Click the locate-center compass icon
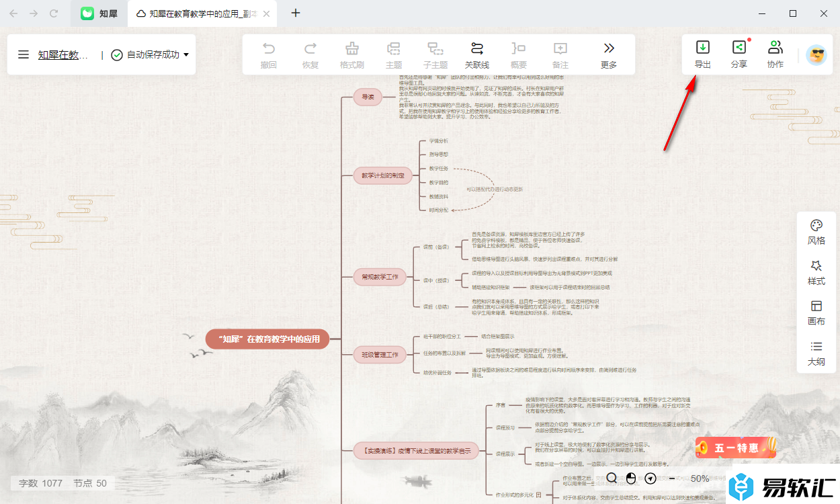The image size is (840, 504). 650,478
